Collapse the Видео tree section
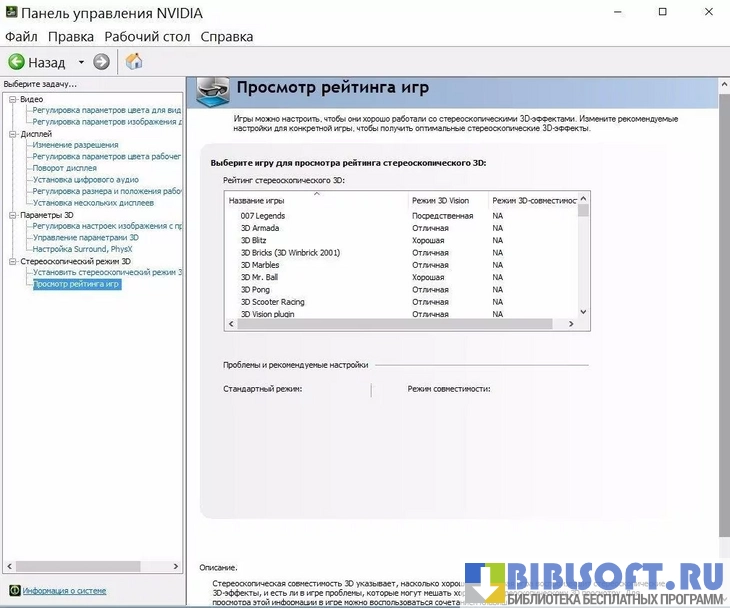The image size is (730, 608). tap(12, 99)
